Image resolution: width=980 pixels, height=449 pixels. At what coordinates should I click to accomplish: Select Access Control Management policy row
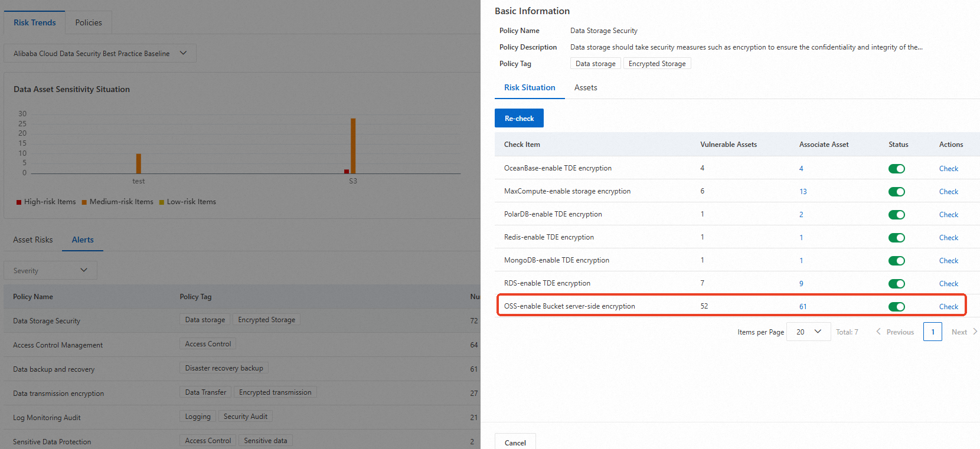coord(242,345)
